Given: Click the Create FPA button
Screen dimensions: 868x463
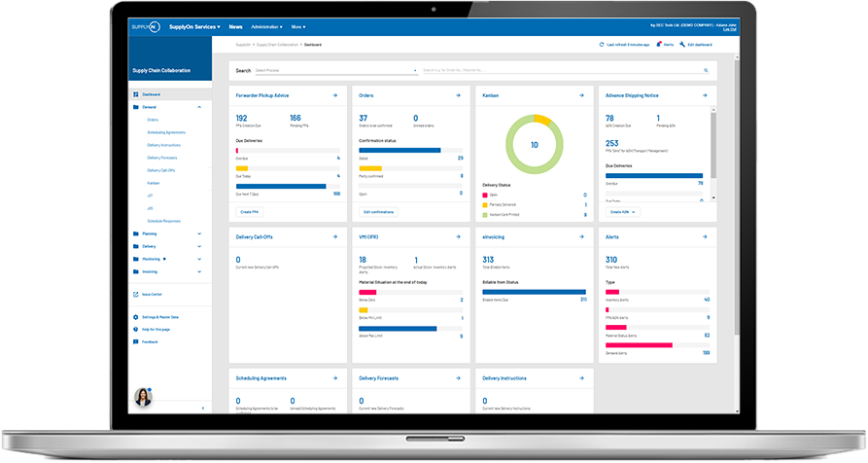Looking at the screenshot, I should click(250, 212).
